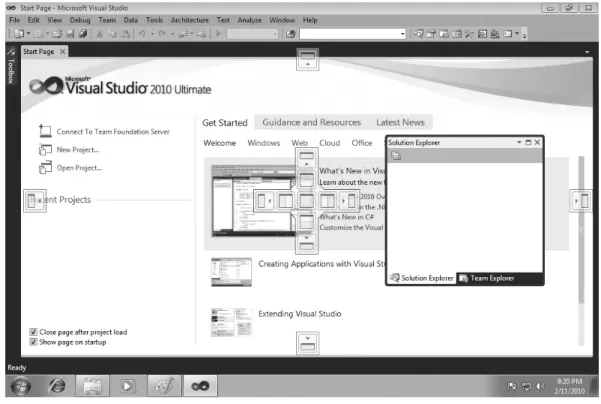Expand the Find combo box in toolbar
Image resolution: width=601 pixels, height=404 pixels.
(402, 34)
